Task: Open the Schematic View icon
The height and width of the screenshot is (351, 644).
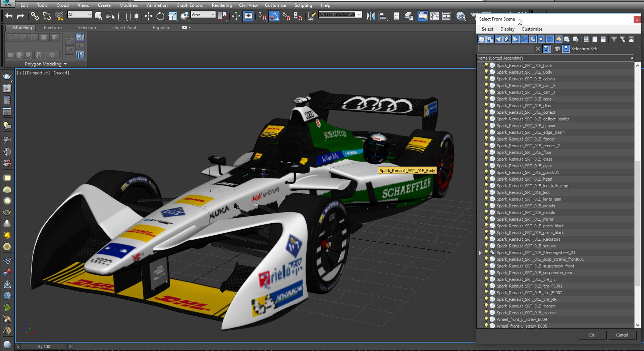Action: 446,16
